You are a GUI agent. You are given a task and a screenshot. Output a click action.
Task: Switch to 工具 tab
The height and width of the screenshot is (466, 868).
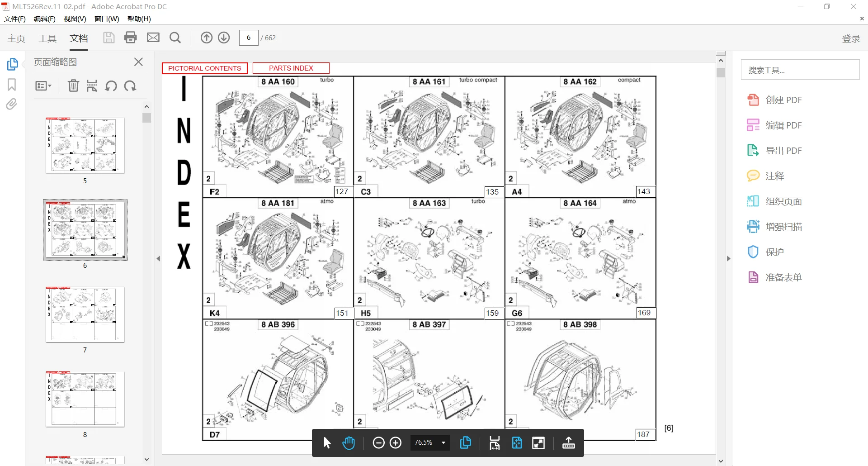[x=47, y=38]
